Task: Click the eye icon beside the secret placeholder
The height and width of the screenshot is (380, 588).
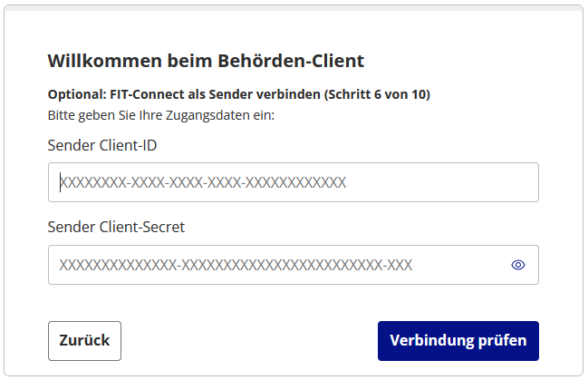Action: 518,265
